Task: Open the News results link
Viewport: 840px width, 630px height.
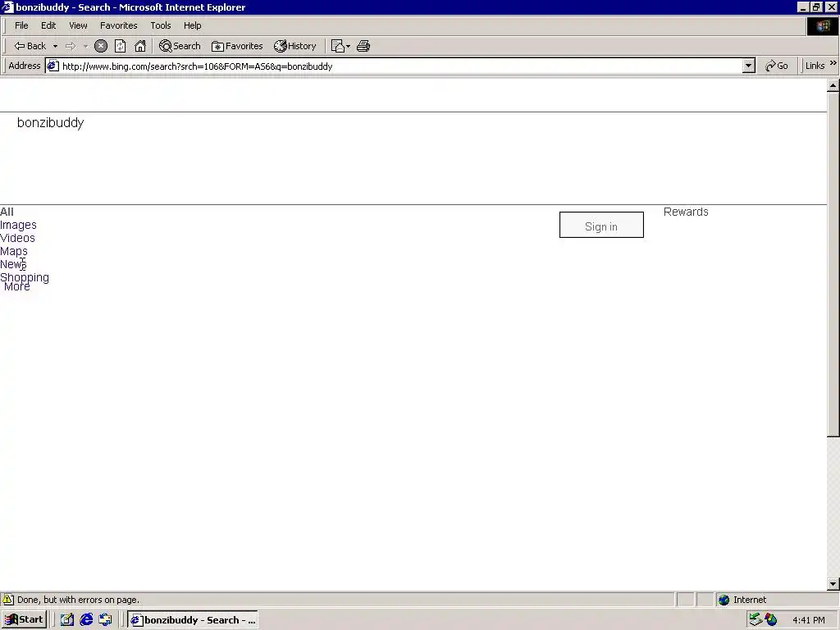Action: coord(13,264)
